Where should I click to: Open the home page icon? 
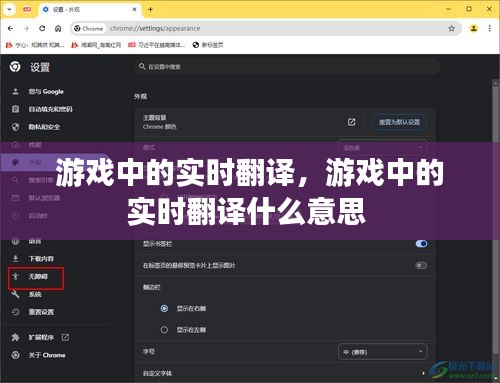tap(58, 28)
